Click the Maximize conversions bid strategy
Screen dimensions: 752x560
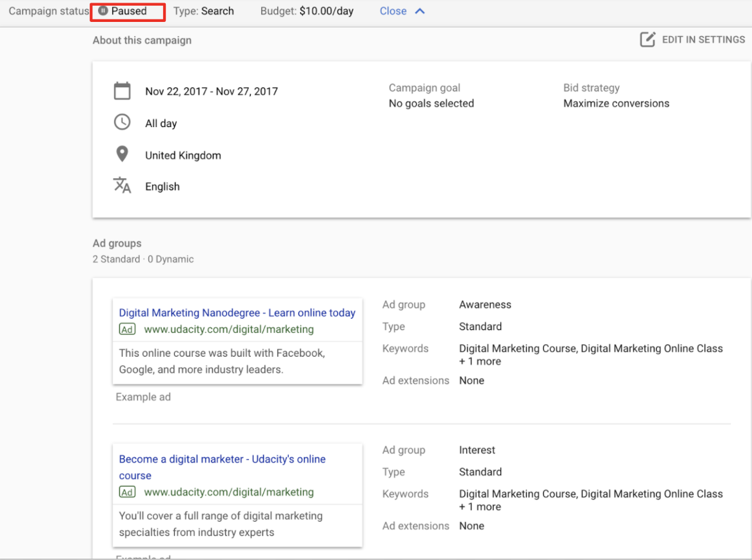coord(616,103)
